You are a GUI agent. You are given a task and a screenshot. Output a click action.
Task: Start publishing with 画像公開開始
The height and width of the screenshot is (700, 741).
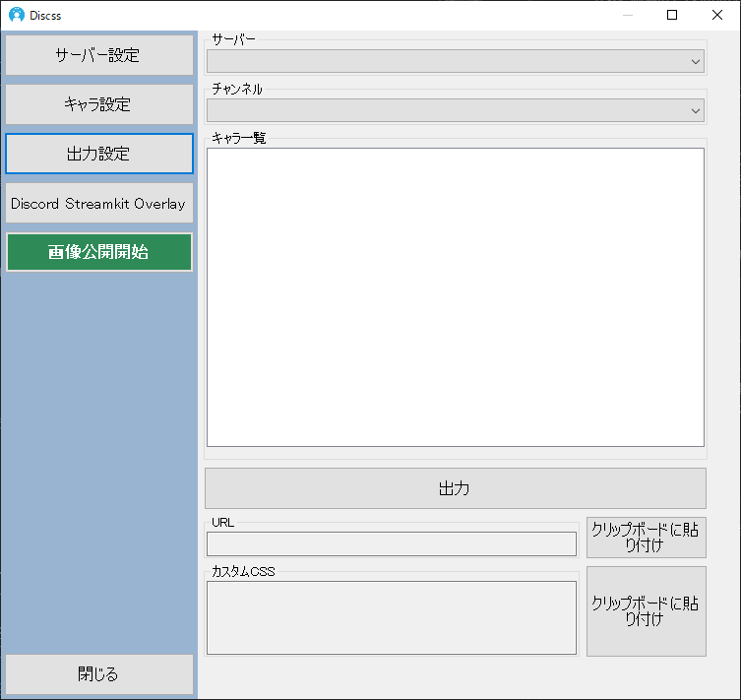pyautogui.click(x=99, y=252)
